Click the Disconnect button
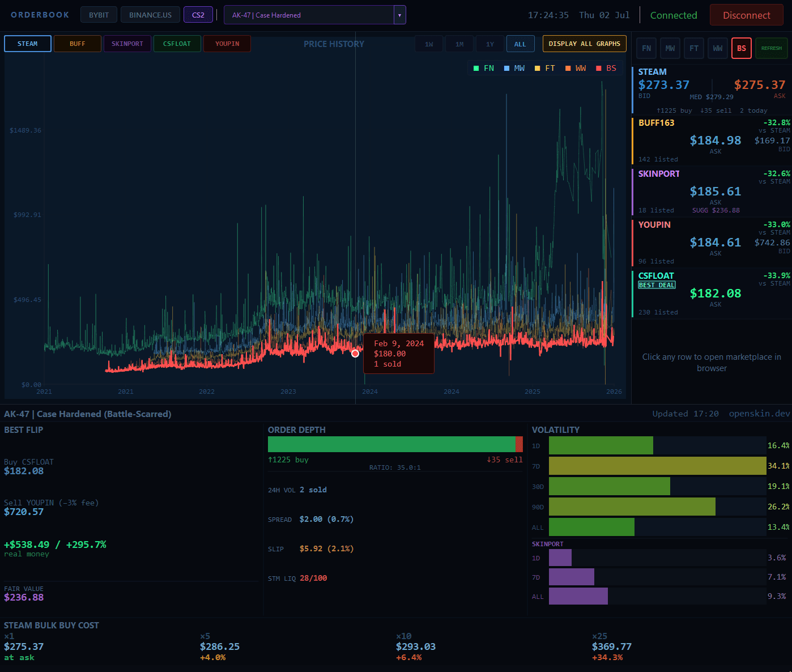 coord(747,15)
